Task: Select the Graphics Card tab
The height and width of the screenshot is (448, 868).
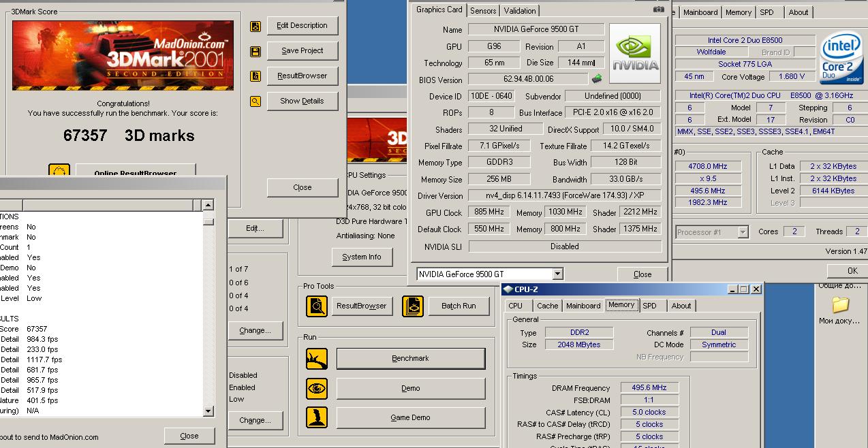Action: point(439,10)
